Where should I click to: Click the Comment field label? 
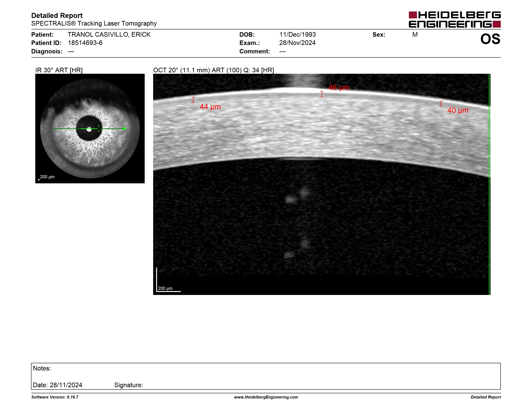click(x=254, y=51)
